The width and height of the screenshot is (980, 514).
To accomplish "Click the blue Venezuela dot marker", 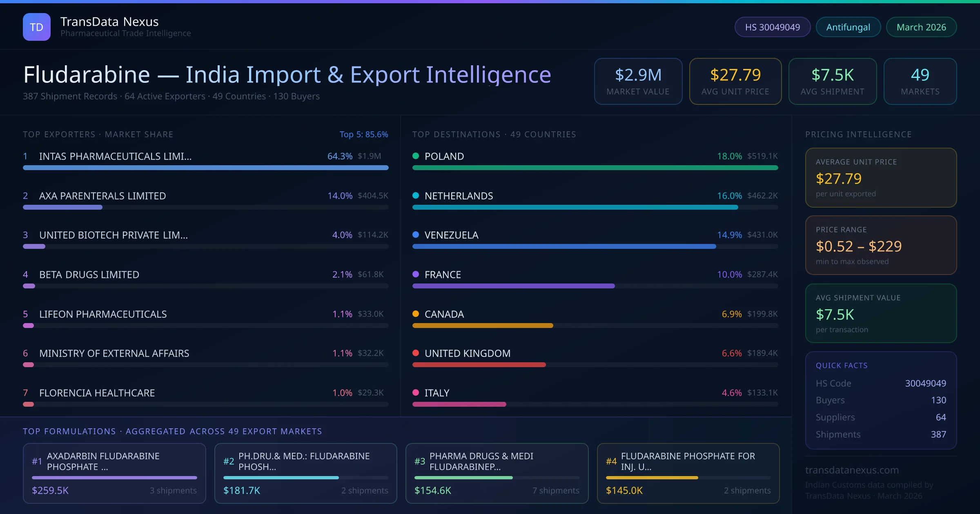I will coord(416,235).
